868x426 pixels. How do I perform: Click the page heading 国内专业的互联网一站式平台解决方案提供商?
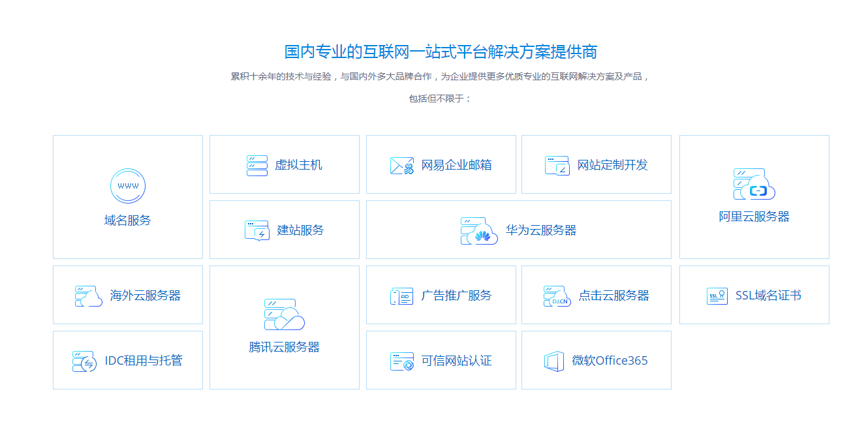pyautogui.click(x=441, y=52)
